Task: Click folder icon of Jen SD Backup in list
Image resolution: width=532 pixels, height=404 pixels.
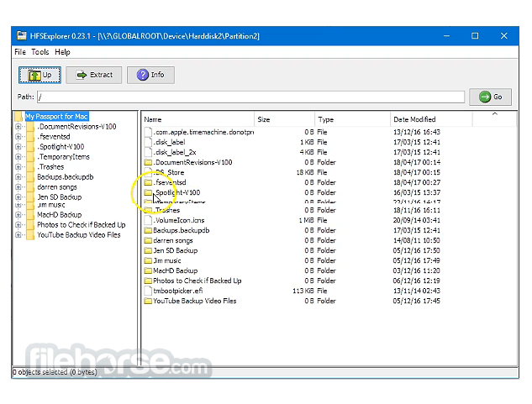Action: 148,250
